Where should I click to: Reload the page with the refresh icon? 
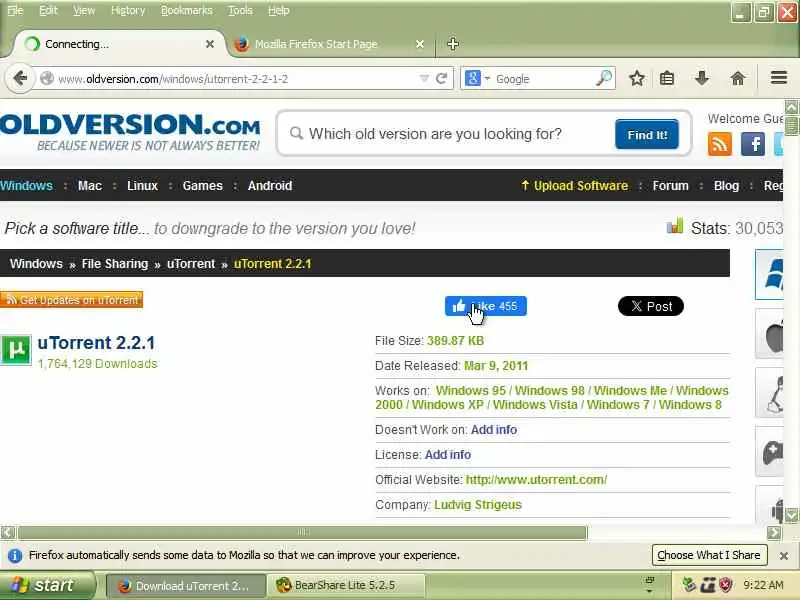pyautogui.click(x=442, y=79)
